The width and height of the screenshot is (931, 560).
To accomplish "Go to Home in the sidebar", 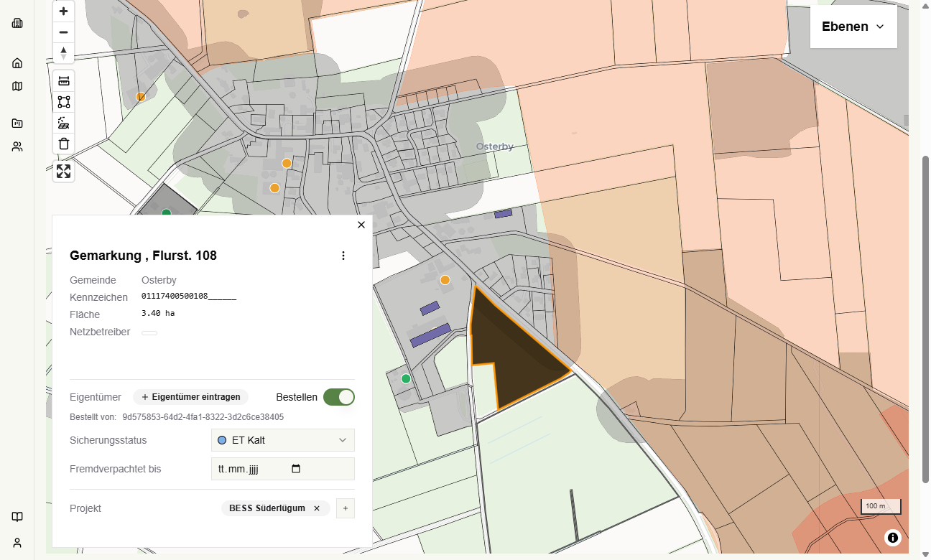I will [x=17, y=63].
